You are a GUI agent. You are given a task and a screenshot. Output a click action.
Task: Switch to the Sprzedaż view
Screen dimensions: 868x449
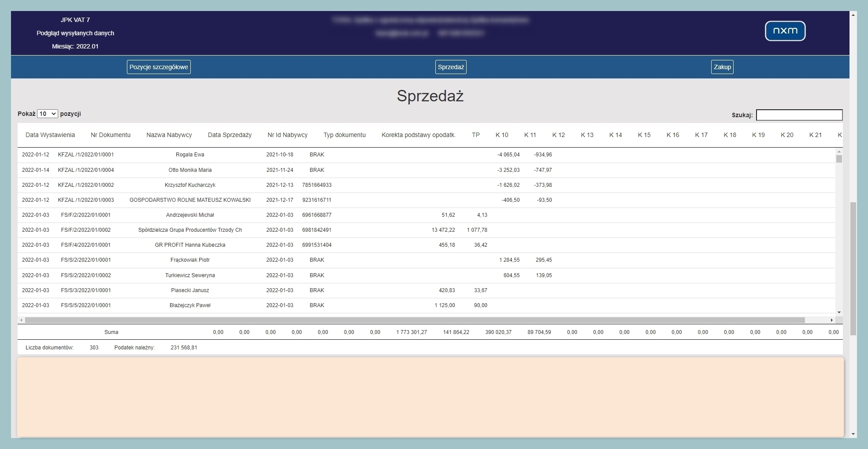click(x=451, y=67)
